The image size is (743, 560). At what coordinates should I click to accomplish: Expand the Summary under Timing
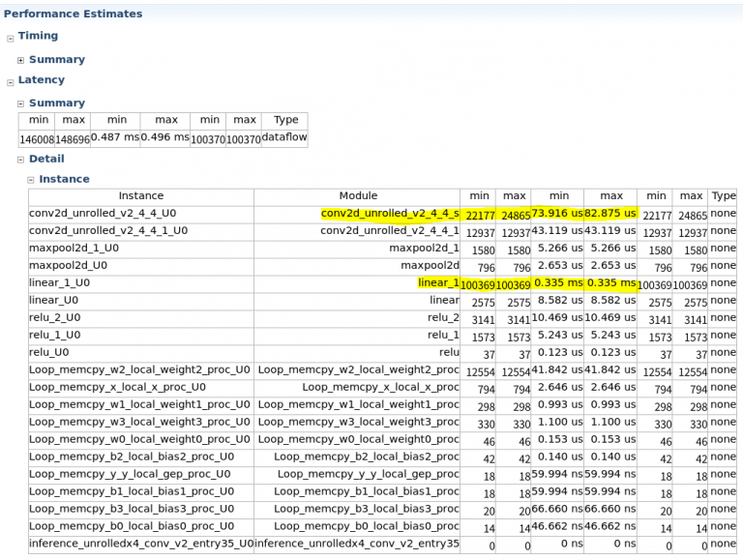(x=20, y=61)
